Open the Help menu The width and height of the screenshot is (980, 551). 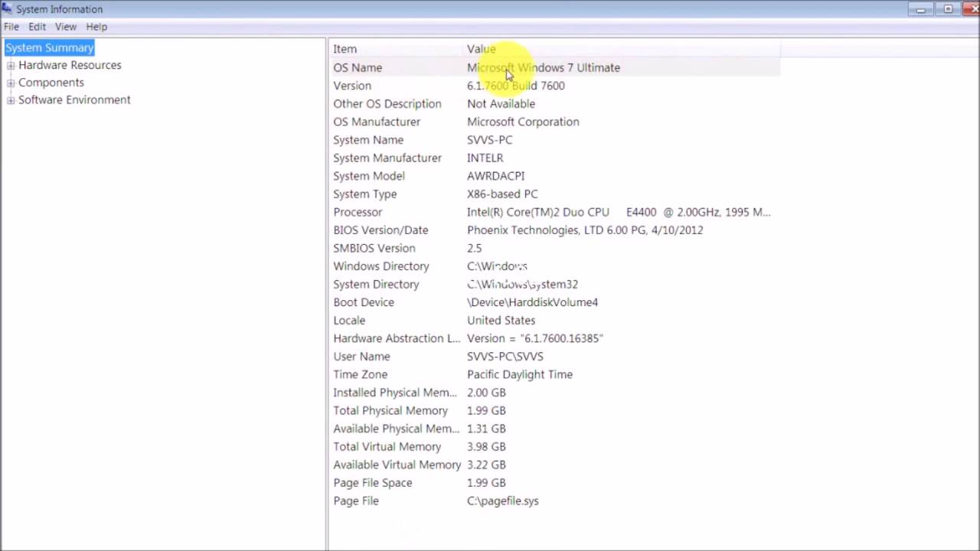click(96, 27)
